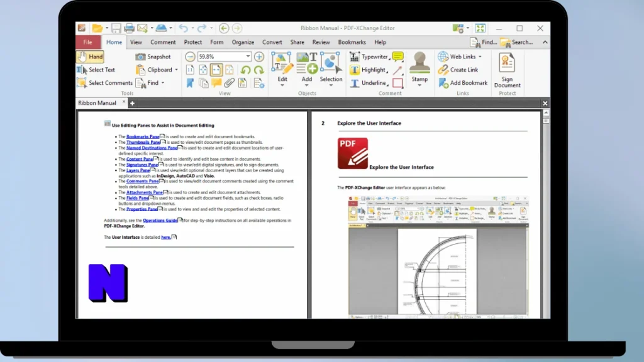This screenshot has width=644, height=362.
Task: Expand the Edit objects dropdown
Action: pyautogui.click(x=282, y=85)
